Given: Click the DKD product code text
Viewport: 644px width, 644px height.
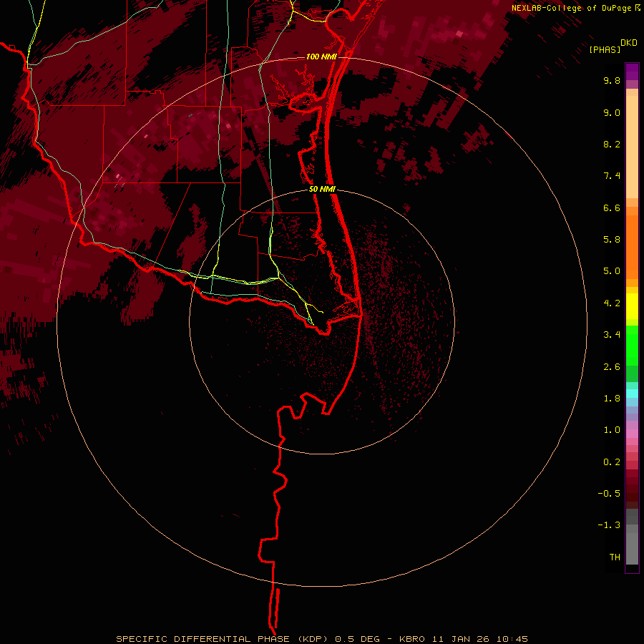Looking at the screenshot, I should pos(629,43).
